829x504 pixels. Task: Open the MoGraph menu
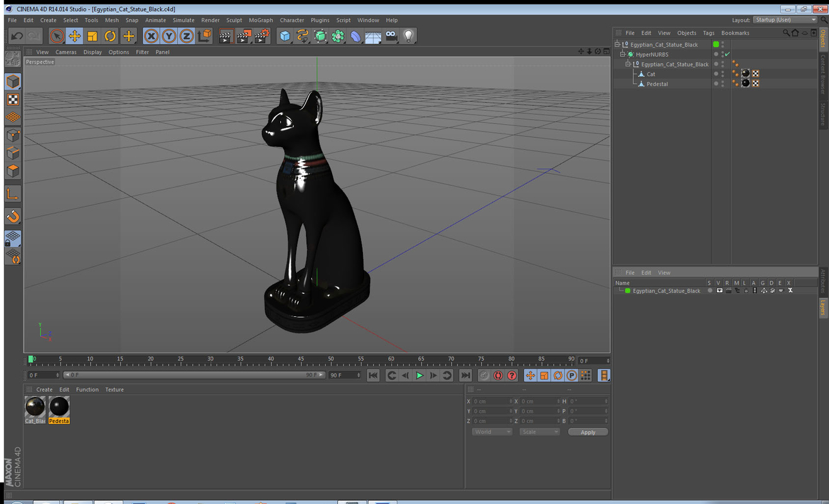pos(260,20)
